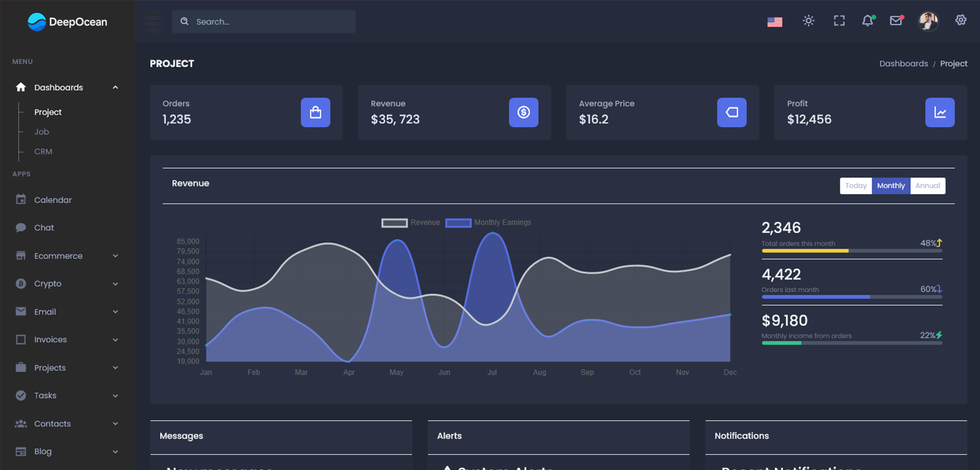Viewport: 980px width, 470px height.
Task: Click the Crypto bitcoin icon
Action: pos(21,284)
